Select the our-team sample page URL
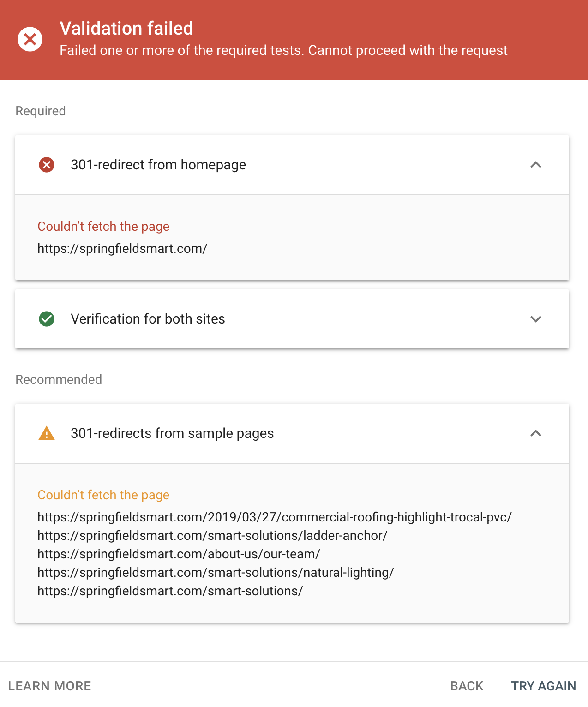This screenshot has height=707, width=588. tap(179, 554)
